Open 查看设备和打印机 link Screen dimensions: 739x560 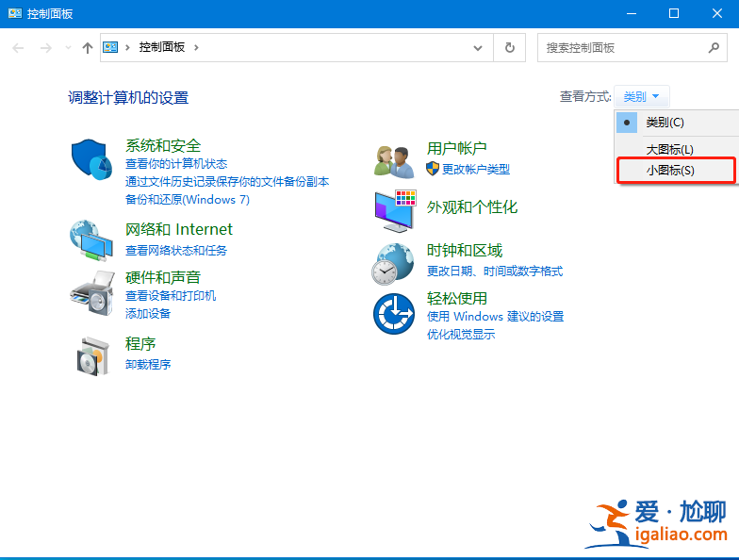coord(170,296)
